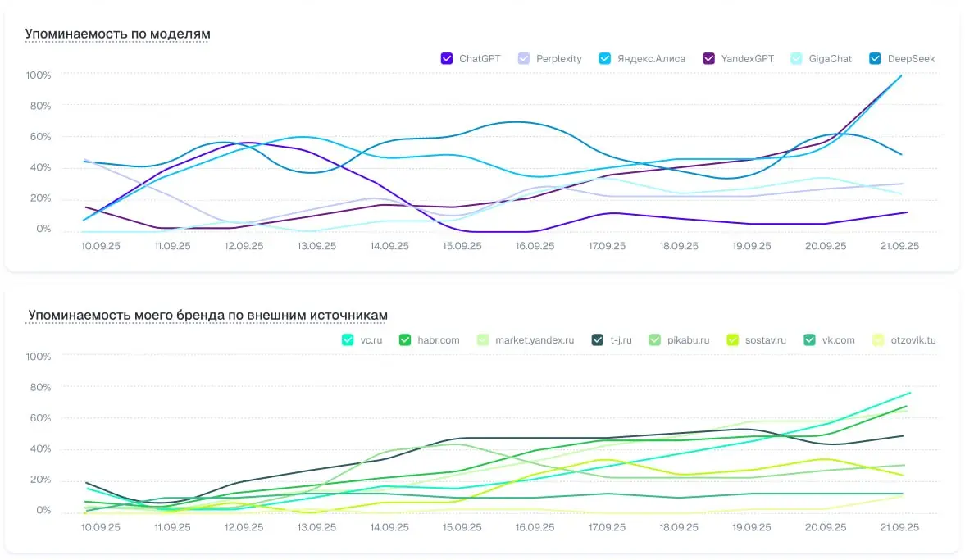
Task: Click 21.09.25 on the models chart axis
Action: click(x=899, y=246)
